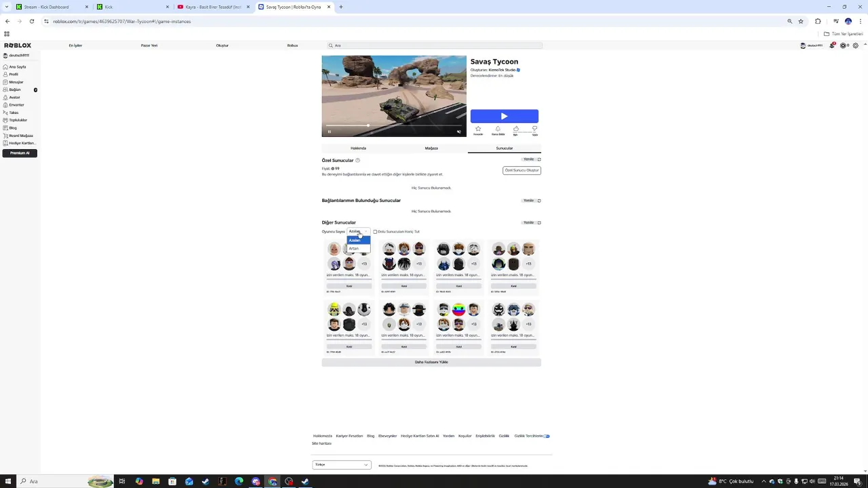868x488 pixels.
Task: Click Daha Fazlasını Yükle button
Action: tap(431, 362)
